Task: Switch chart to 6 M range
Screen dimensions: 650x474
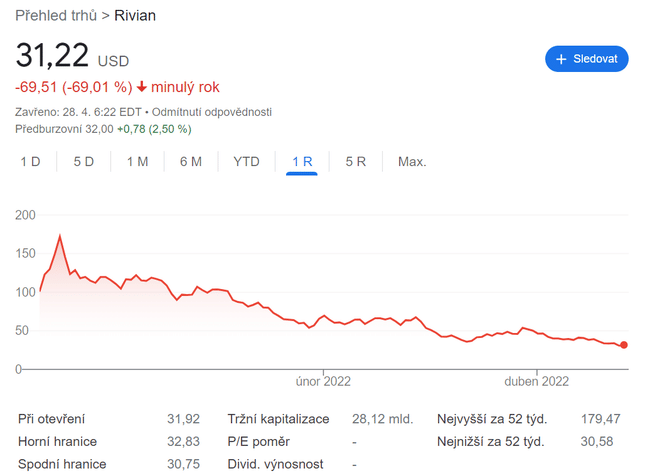Action: 191,161
